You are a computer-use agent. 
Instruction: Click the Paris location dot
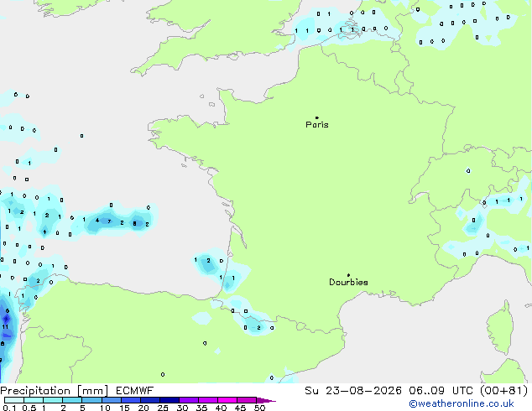coord(317,117)
